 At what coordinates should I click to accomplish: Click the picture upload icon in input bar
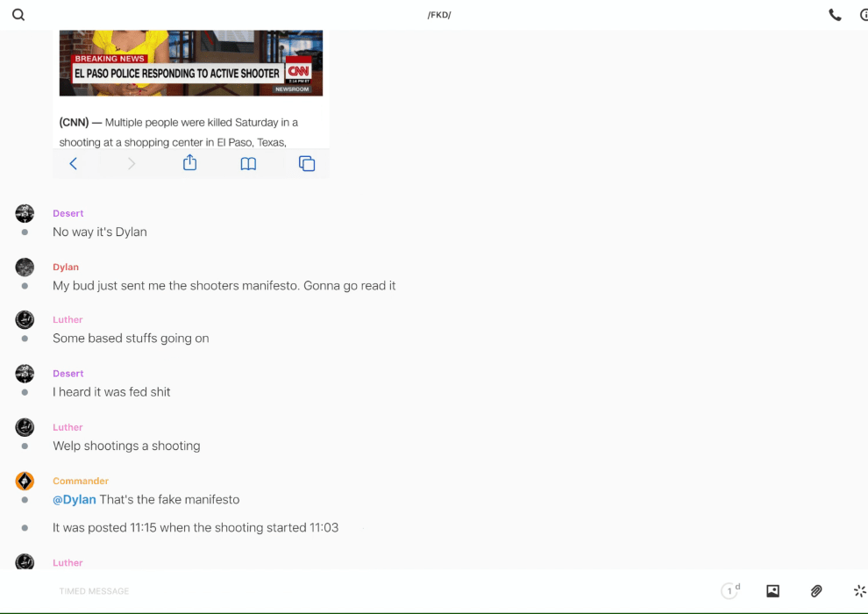[772, 591]
